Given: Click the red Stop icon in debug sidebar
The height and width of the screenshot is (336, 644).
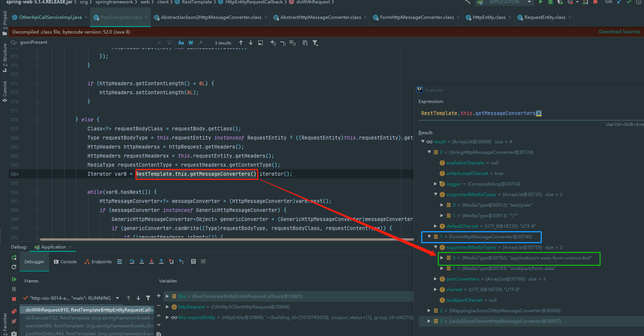Looking at the screenshot, I should [x=14, y=299].
